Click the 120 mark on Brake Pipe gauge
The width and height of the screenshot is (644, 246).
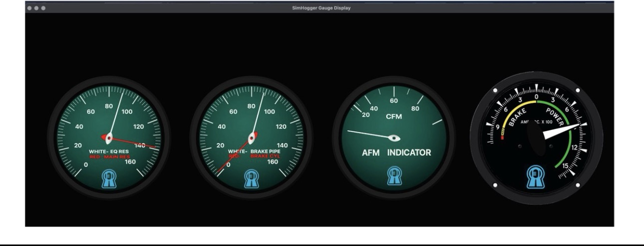[x=281, y=126]
